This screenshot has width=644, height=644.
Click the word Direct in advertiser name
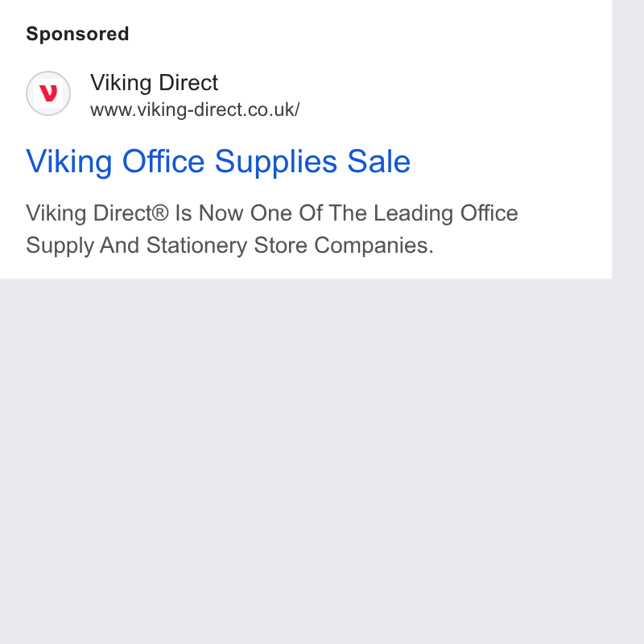(x=188, y=83)
